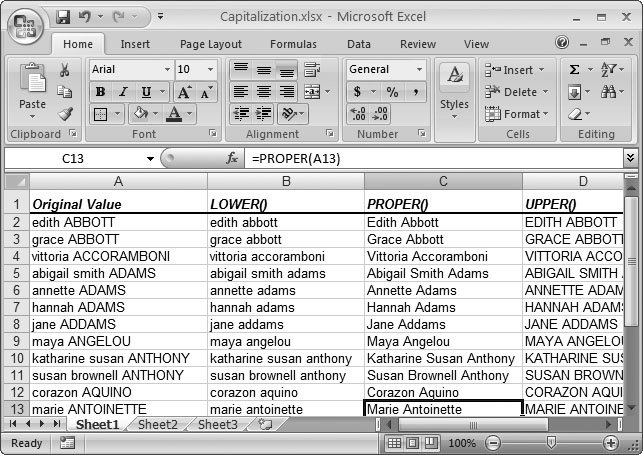Viewport: 643px width, 455px height.
Task: Save workbook via Quick Access toolbar
Action: click(x=63, y=17)
